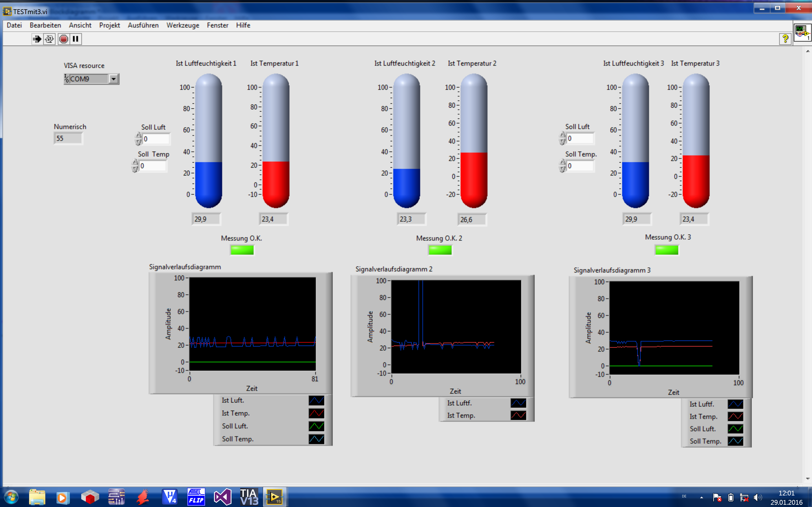Click the Run Continuously toolbar icon

[49, 39]
